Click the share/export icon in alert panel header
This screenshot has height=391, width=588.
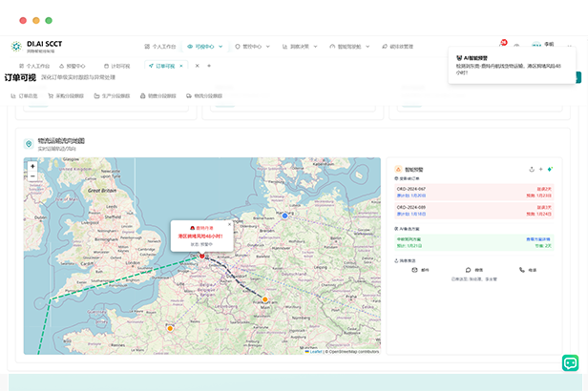pyautogui.click(x=532, y=170)
